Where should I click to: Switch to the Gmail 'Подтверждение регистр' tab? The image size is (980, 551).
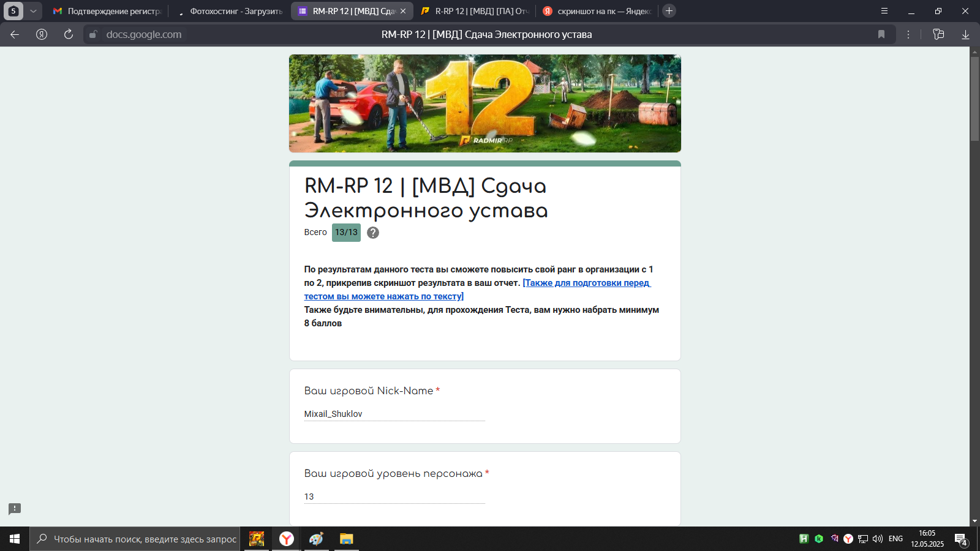(107, 11)
